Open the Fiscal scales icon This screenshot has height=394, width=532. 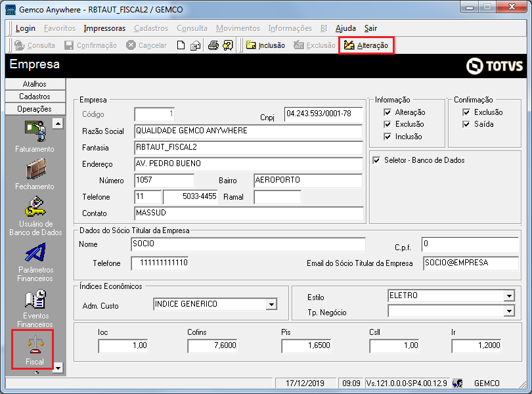35,345
